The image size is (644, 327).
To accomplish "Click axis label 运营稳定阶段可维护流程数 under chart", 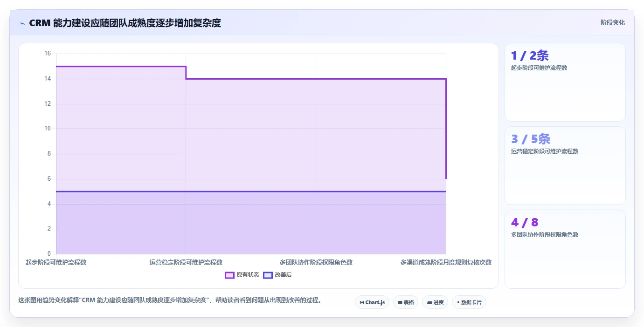I will click(x=186, y=262).
